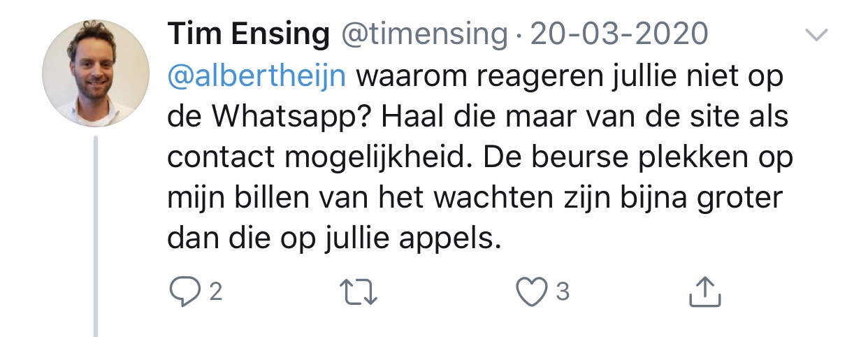Reply to Tim Ensing's tweet

184,292
